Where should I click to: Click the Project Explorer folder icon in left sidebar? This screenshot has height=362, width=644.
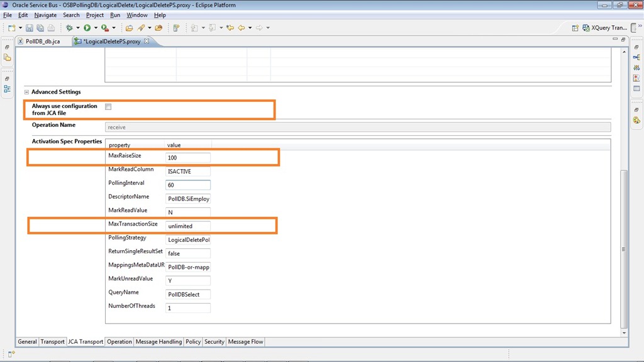pyautogui.click(x=8, y=58)
